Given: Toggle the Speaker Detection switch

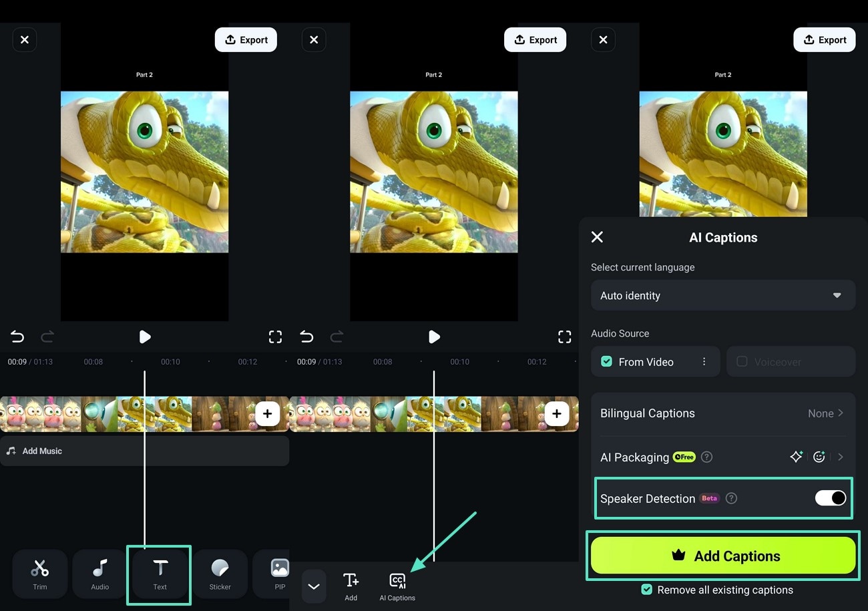Looking at the screenshot, I should point(831,498).
